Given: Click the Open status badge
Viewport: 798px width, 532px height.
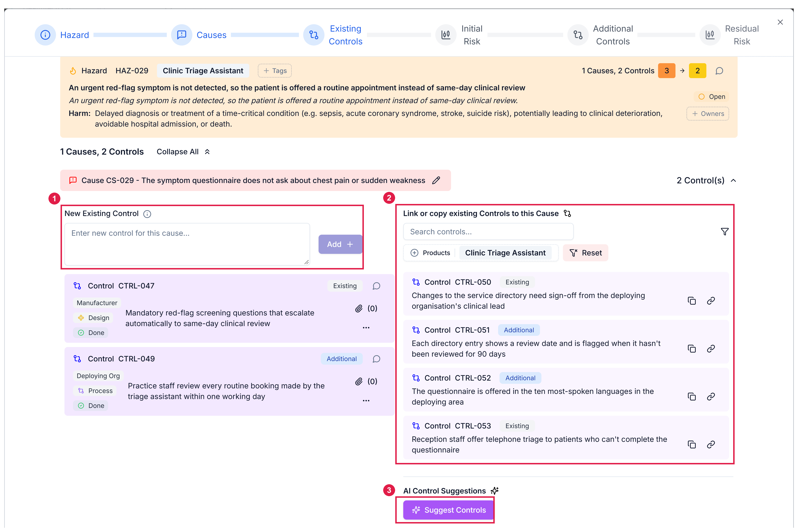Looking at the screenshot, I should [x=711, y=97].
